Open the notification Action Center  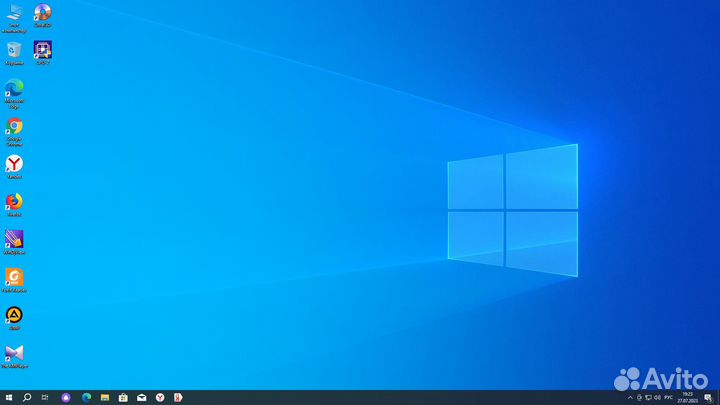[708, 398]
